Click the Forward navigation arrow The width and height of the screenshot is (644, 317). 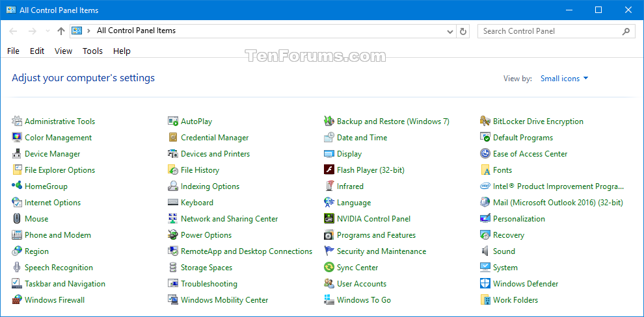tap(33, 31)
